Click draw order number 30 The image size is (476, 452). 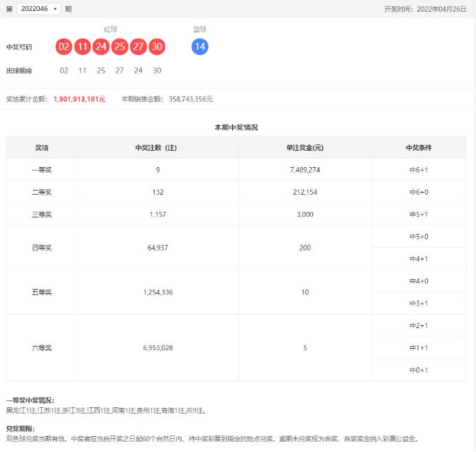157,71
